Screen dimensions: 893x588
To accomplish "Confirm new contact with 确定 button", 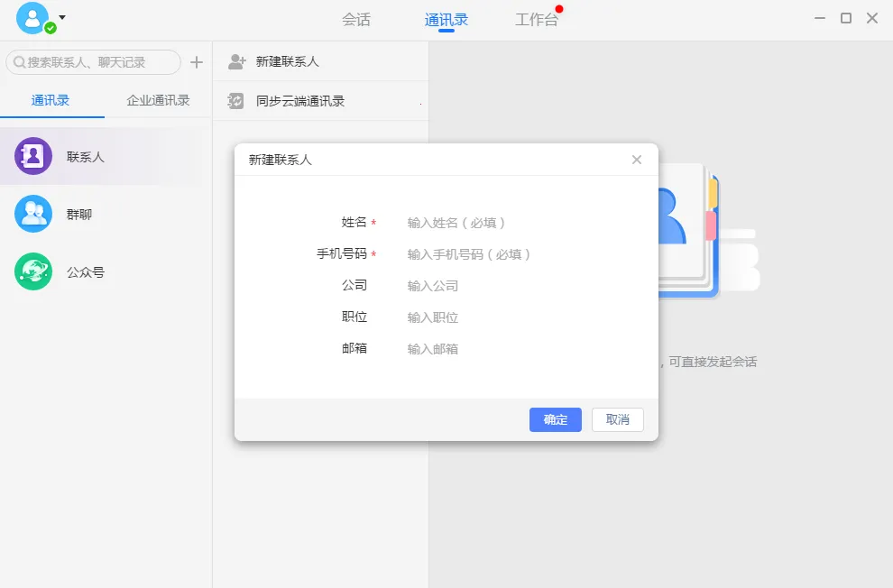I will point(555,419).
